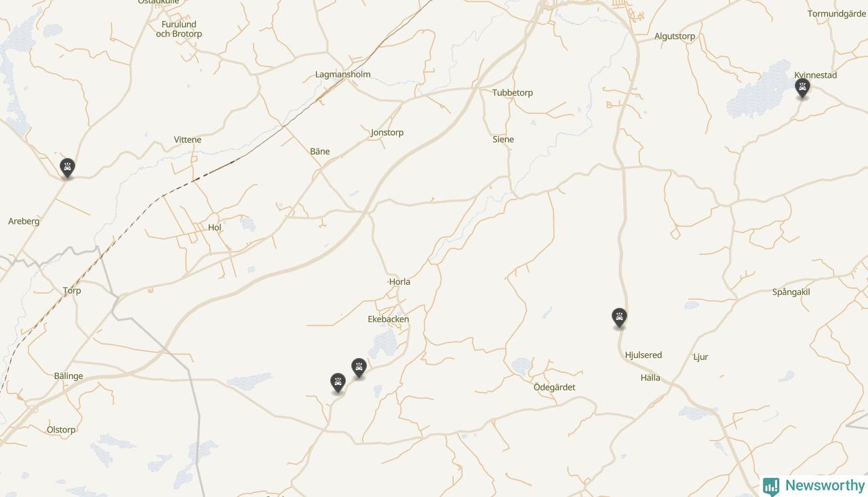Click the Jonstorp label

point(387,133)
